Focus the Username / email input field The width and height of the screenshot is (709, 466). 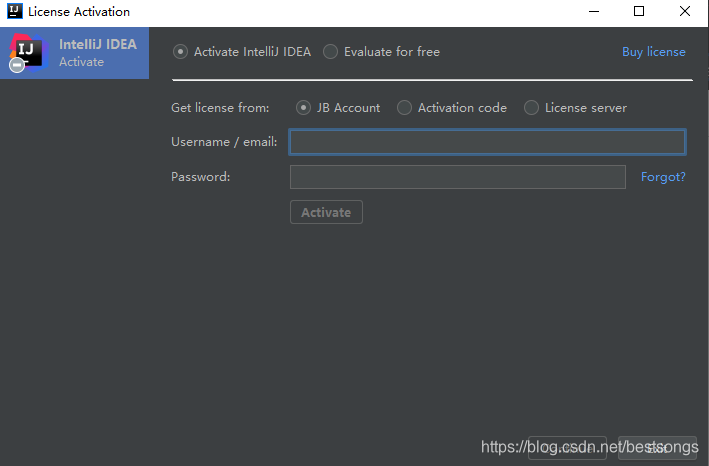[487, 142]
